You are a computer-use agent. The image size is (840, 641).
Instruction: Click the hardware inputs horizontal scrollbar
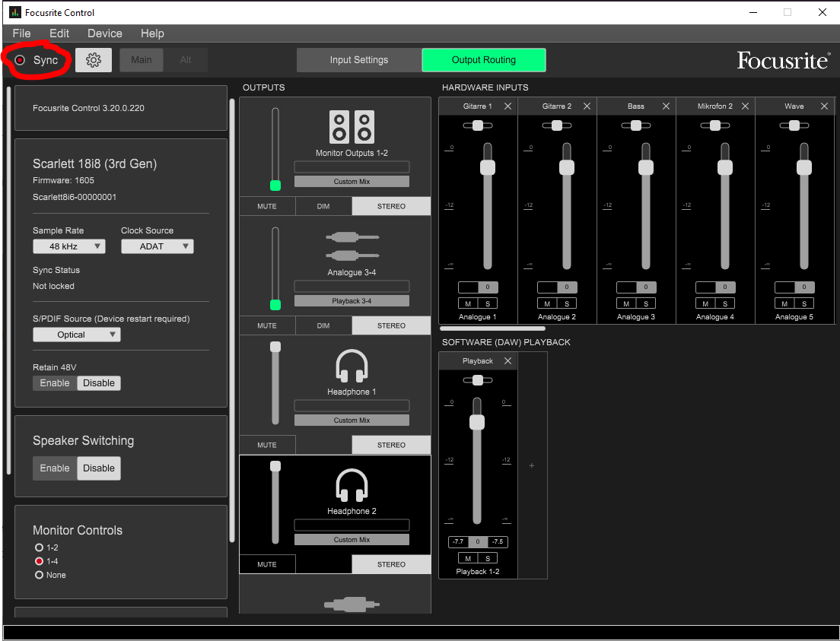tap(492, 328)
